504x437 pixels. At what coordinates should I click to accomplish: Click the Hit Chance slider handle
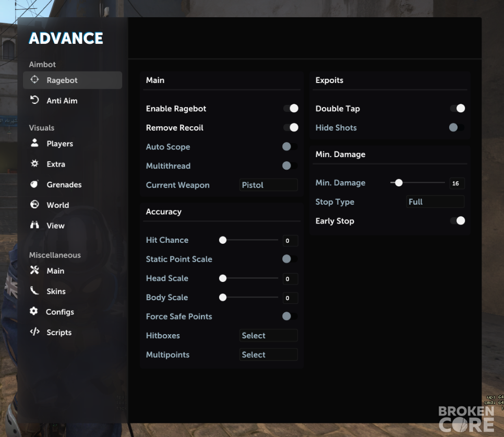tap(223, 240)
